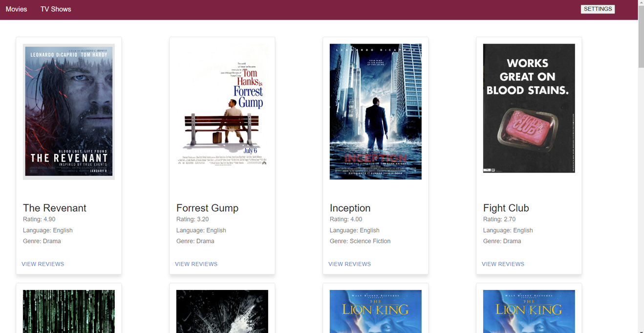This screenshot has height=333, width=644.
Task: Select the Matrix green code poster
Action: click(x=69, y=311)
